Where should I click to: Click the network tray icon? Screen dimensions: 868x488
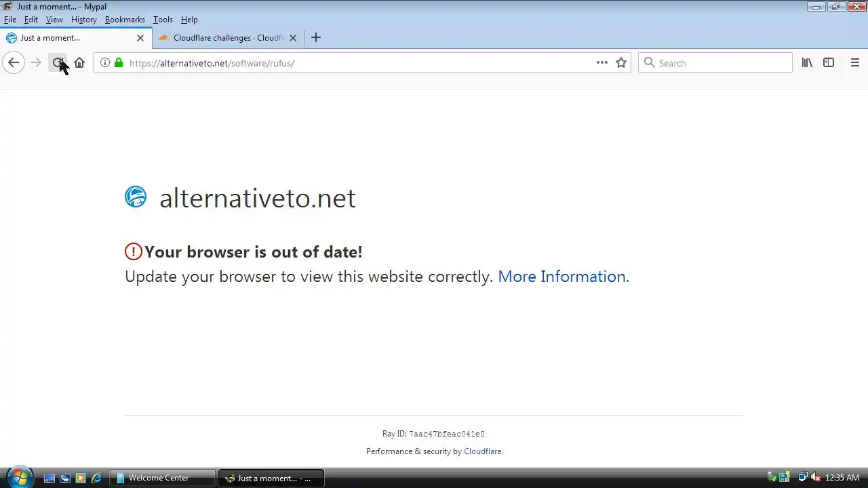803,478
